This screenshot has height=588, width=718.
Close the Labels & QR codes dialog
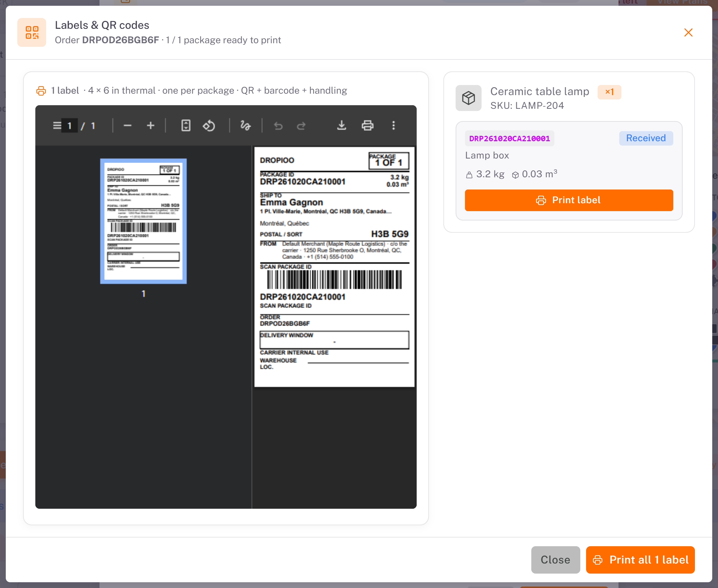coord(688,32)
